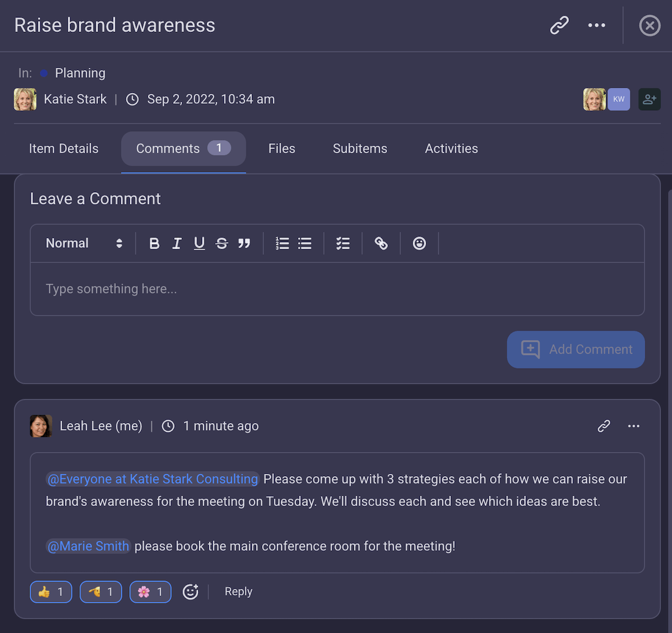Open the three-dot menu on Leah's comment
Screen dimensions: 672x633
633,426
